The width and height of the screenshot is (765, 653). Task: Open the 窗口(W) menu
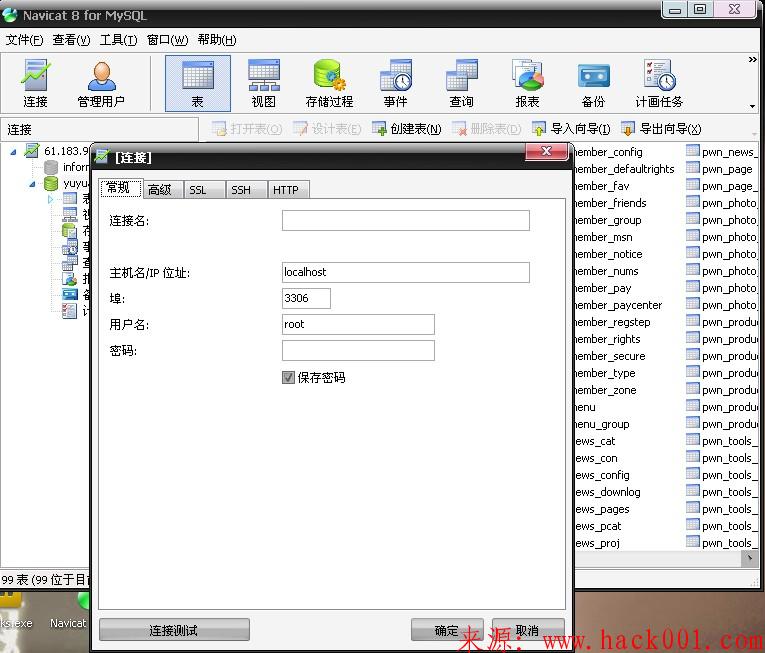167,40
